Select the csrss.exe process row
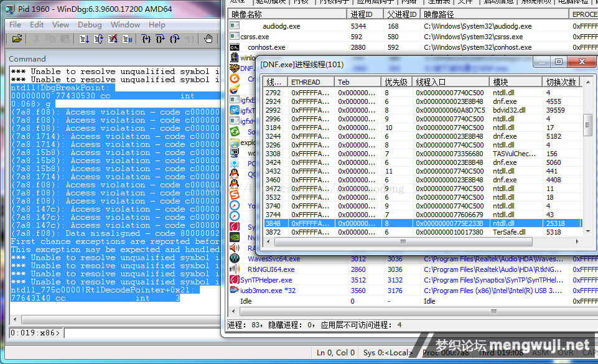Viewport: 598px width, 364px height. tap(413, 37)
